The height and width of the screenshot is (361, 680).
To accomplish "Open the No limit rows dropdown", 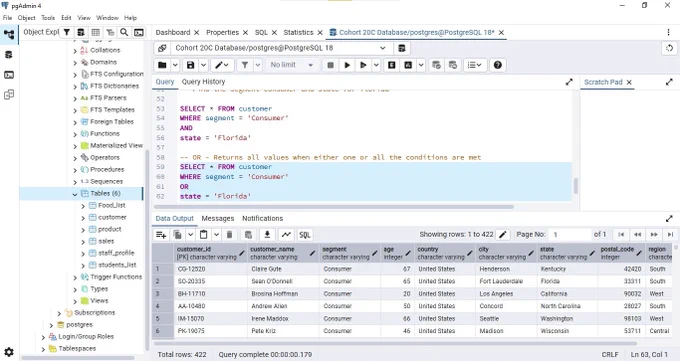I will 291,65.
